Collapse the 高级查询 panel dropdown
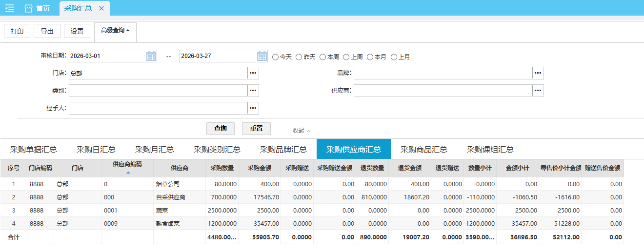This screenshot has width=644, height=252. coord(115,31)
